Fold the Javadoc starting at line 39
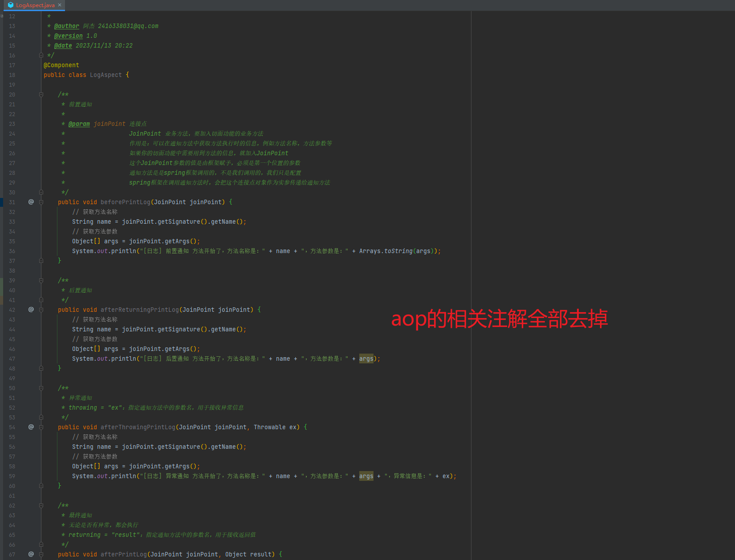735x560 pixels. [41, 280]
